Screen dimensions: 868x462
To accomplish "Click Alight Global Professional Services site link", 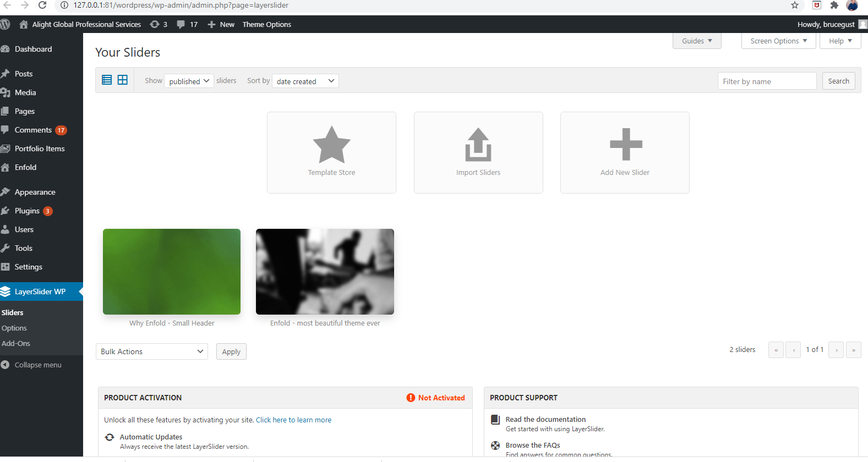I will pyautogui.click(x=80, y=24).
